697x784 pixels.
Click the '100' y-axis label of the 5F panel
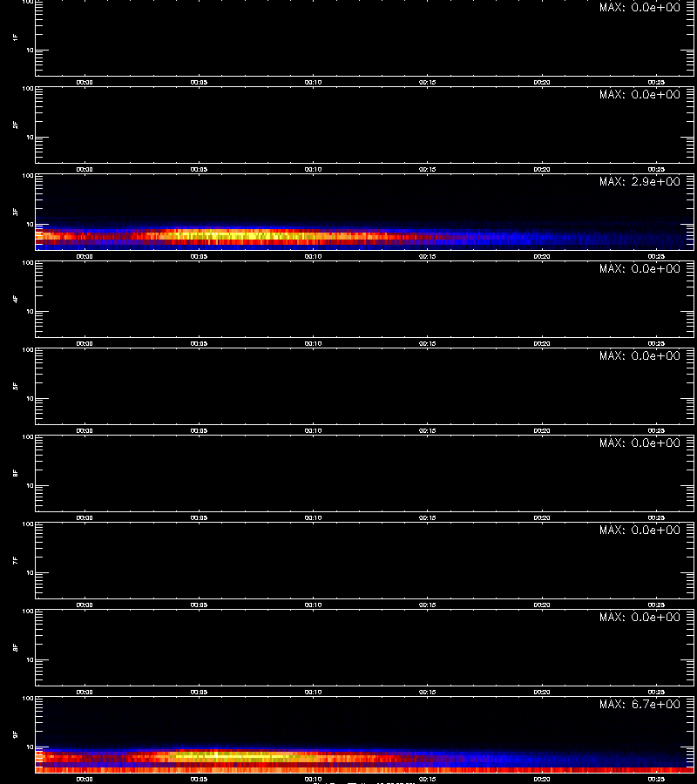28,350
